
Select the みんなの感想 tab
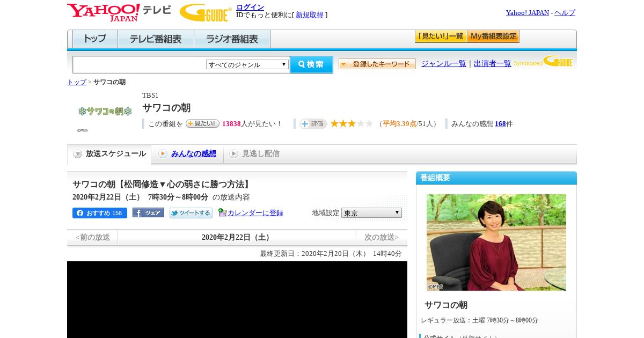pyautogui.click(x=193, y=154)
